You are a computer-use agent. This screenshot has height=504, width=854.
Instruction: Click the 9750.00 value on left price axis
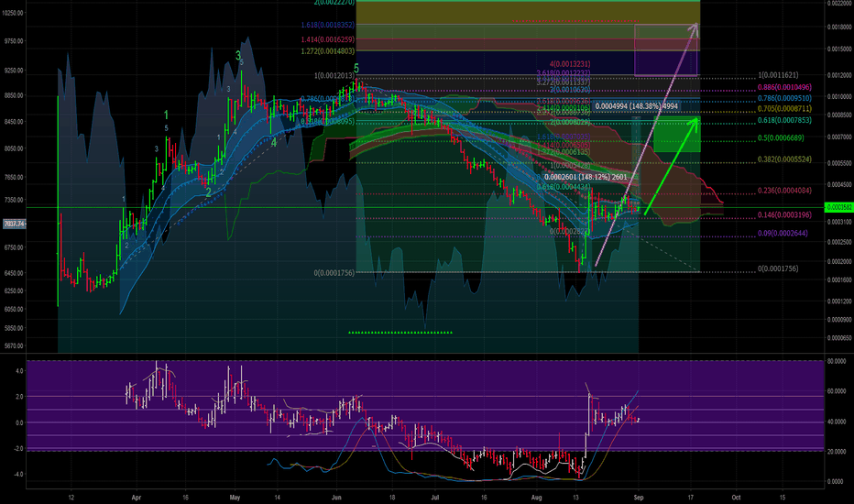coord(14,41)
